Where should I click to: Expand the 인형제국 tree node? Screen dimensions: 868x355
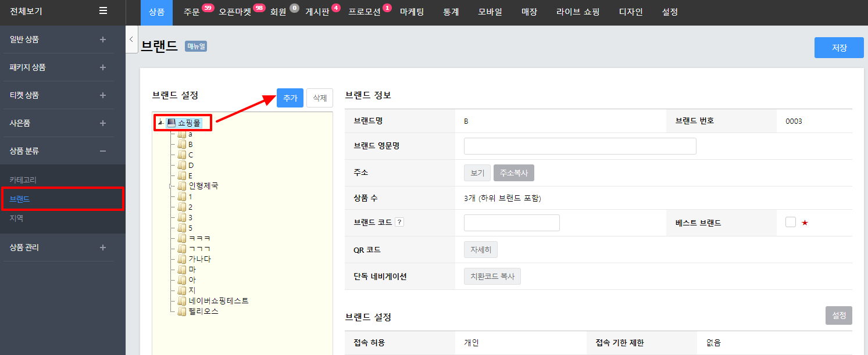[171, 186]
